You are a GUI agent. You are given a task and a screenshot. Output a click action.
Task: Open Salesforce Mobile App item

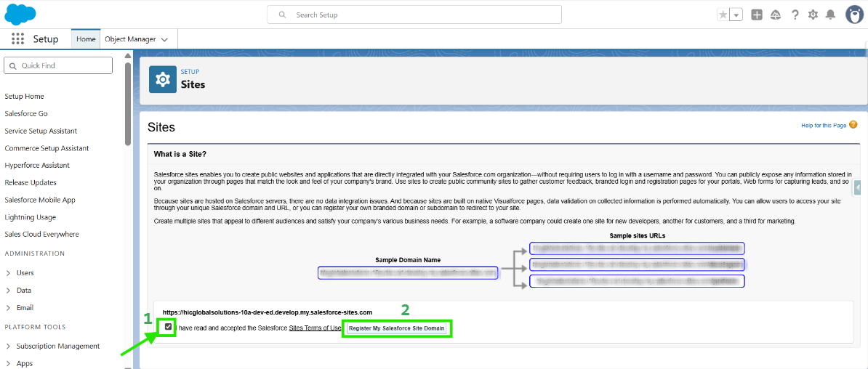pos(40,200)
